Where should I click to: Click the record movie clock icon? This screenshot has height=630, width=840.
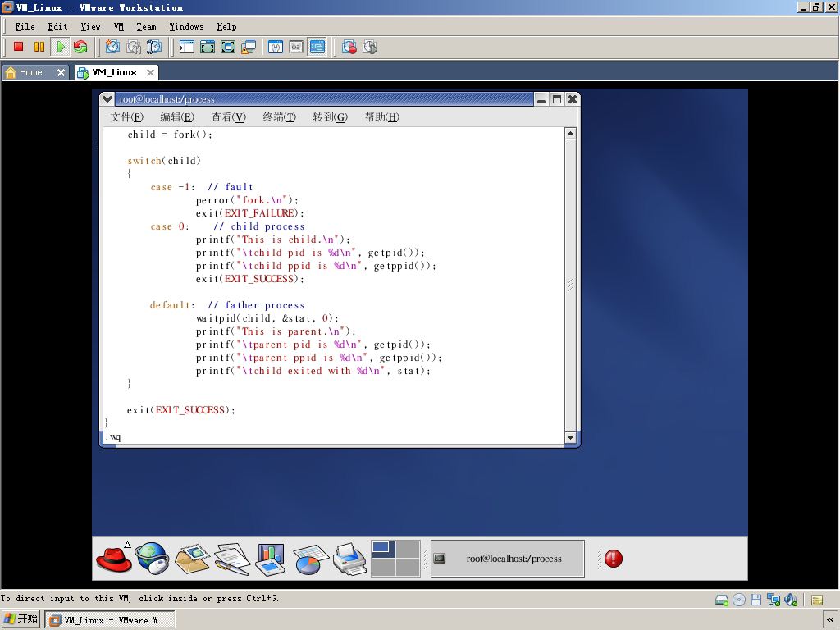[349, 47]
